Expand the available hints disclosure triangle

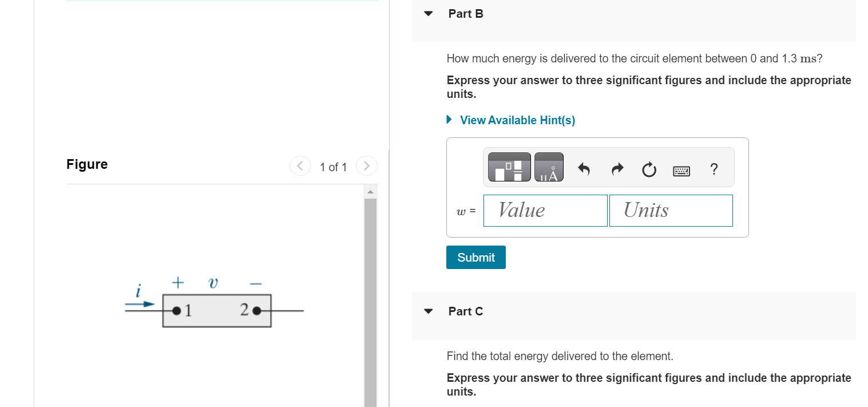point(449,120)
